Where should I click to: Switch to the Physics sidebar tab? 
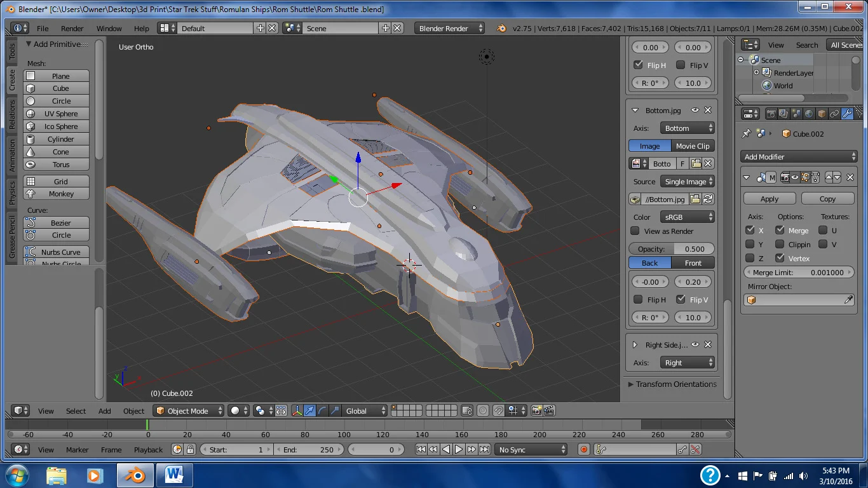12,193
